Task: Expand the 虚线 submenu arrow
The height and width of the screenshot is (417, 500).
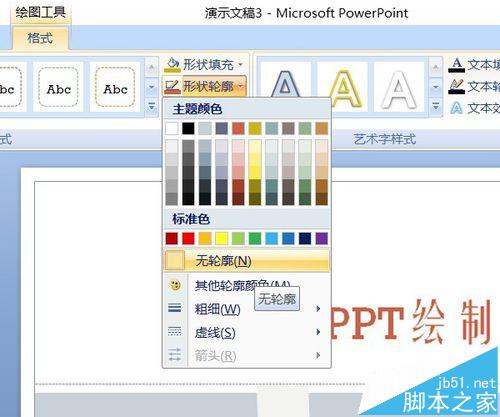Action: point(318,332)
